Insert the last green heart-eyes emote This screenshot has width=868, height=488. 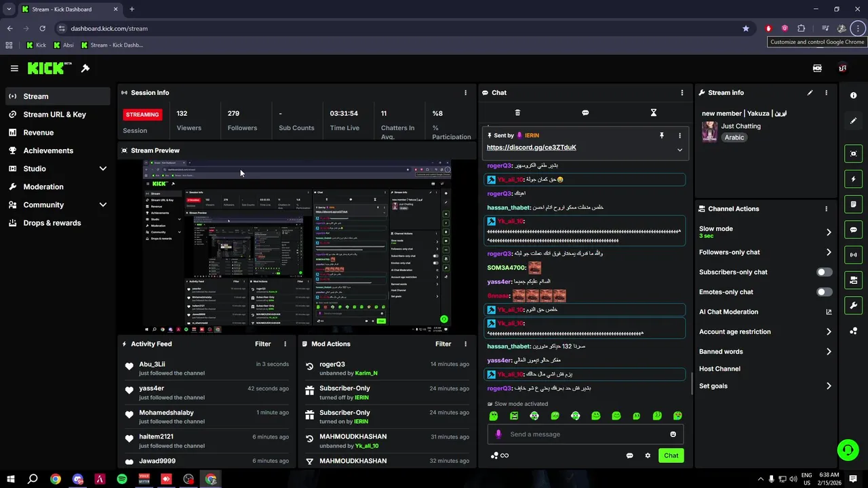[x=677, y=416]
